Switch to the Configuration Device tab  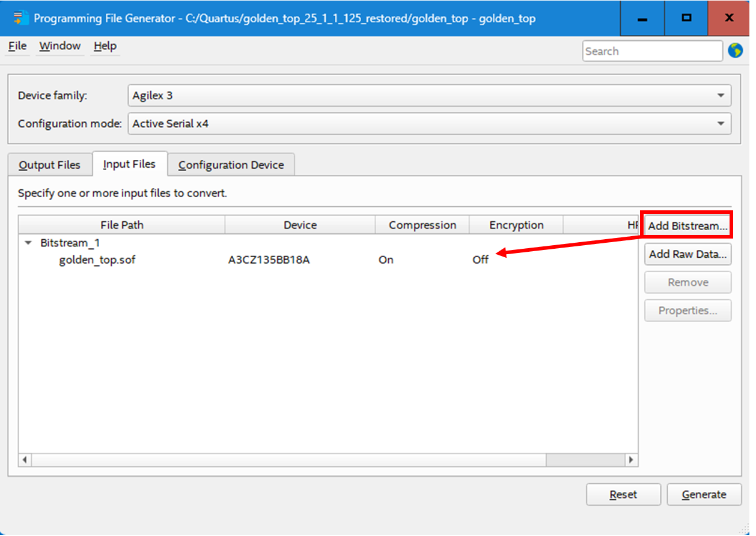[x=231, y=165]
